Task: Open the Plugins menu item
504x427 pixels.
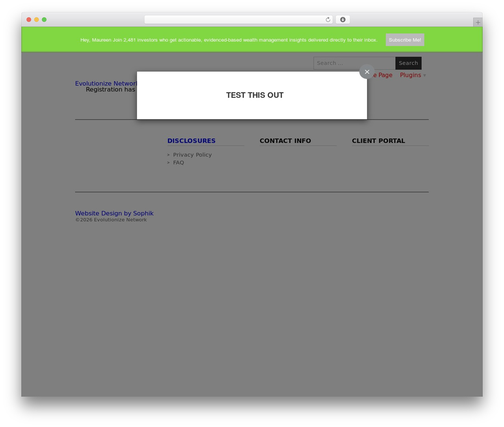Action: (x=410, y=75)
